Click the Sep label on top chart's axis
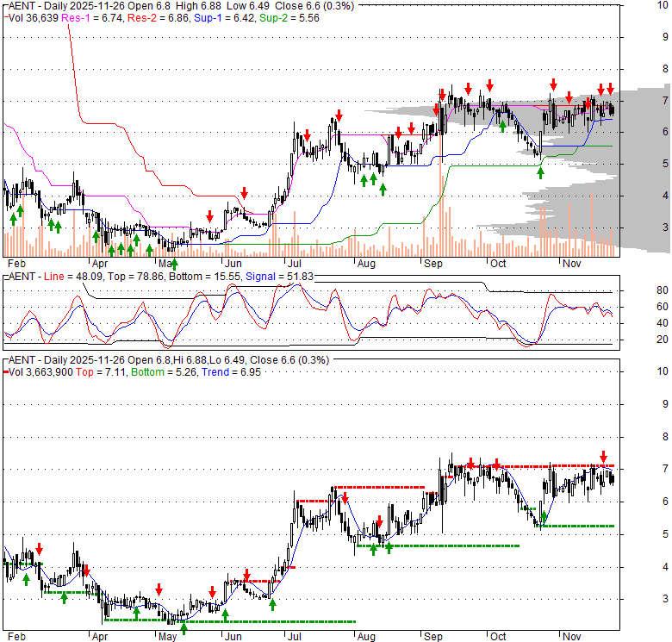 pyautogui.click(x=432, y=264)
